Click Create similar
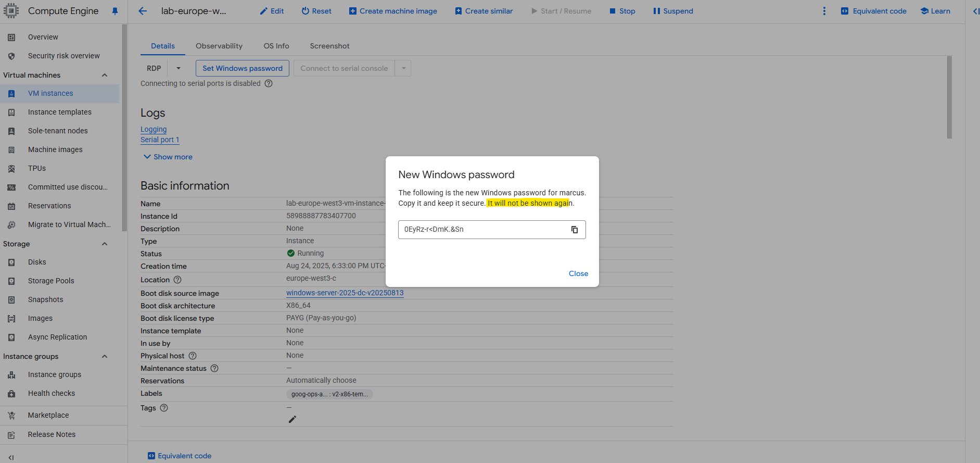This screenshot has width=980, height=463. pyautogui.click(x=483, y=11)
